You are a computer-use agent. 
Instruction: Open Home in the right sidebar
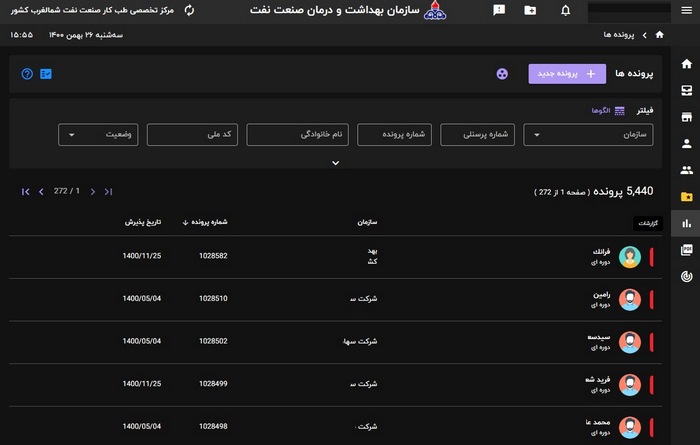pos(687,64)
